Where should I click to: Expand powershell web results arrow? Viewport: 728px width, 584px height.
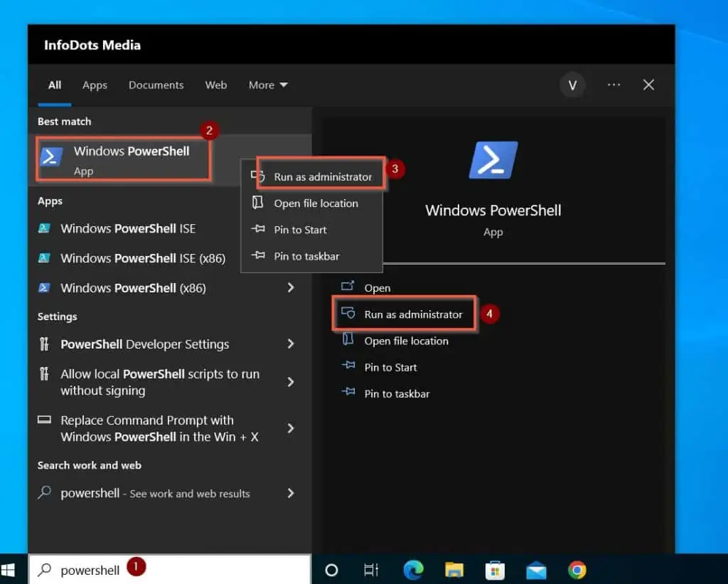291,494
